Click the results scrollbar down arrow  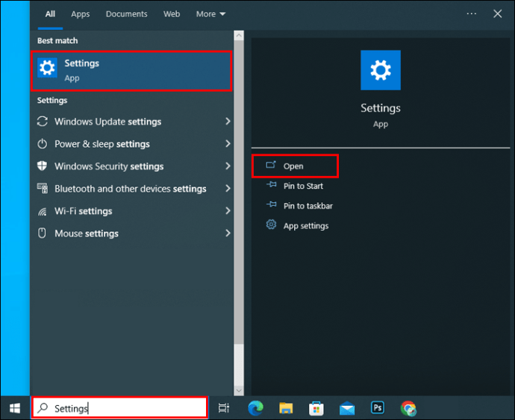click(x=239, y=390)
